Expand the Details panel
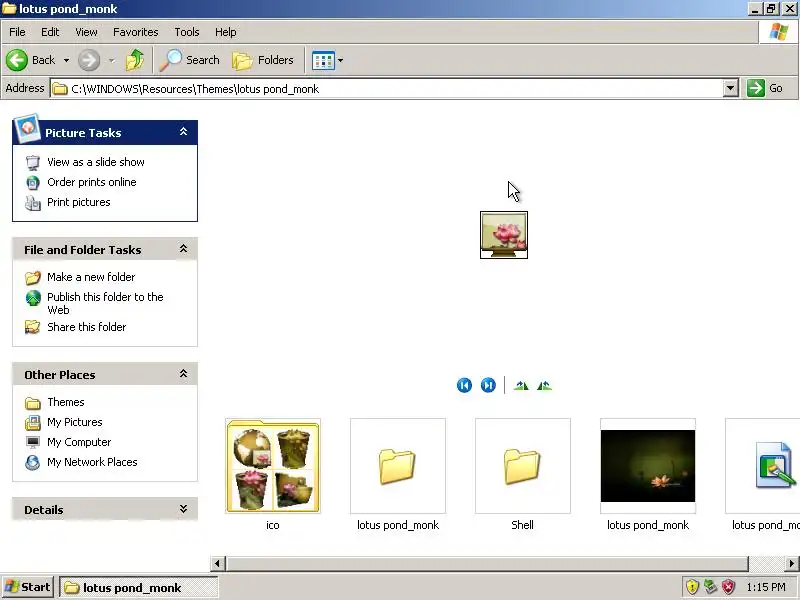The width and height of the screenshot is (800, 600). (184, 509)
